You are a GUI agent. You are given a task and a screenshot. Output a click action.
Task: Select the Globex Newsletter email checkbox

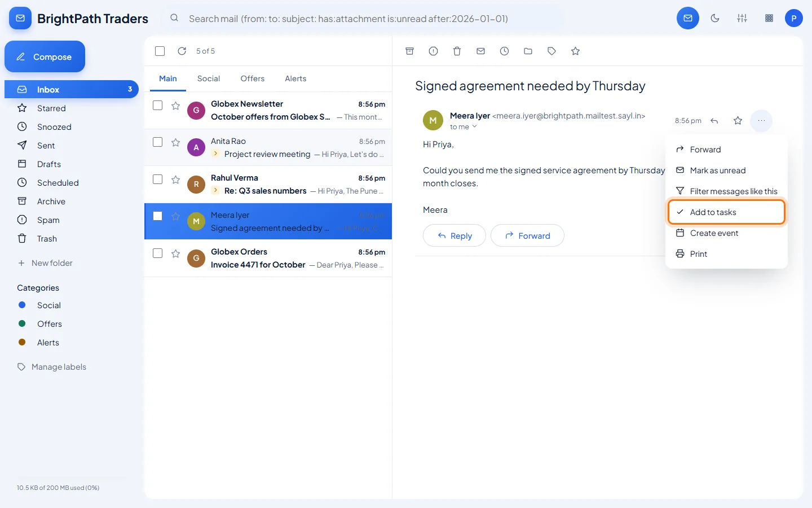(158, 106)
